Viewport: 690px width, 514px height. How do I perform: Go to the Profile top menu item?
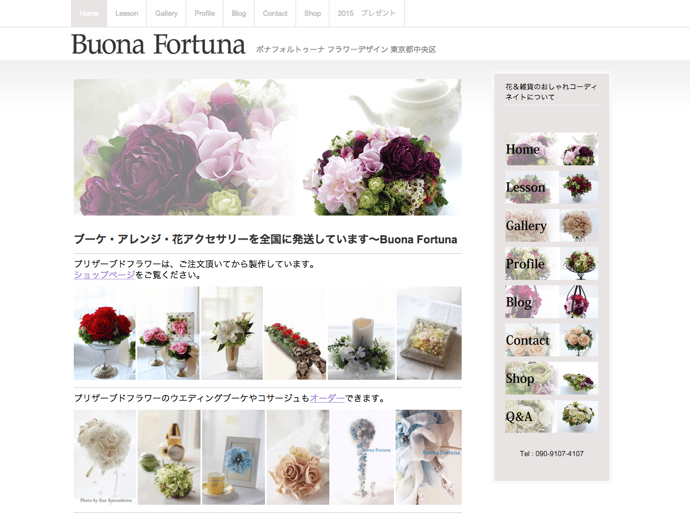coord(205,13)
